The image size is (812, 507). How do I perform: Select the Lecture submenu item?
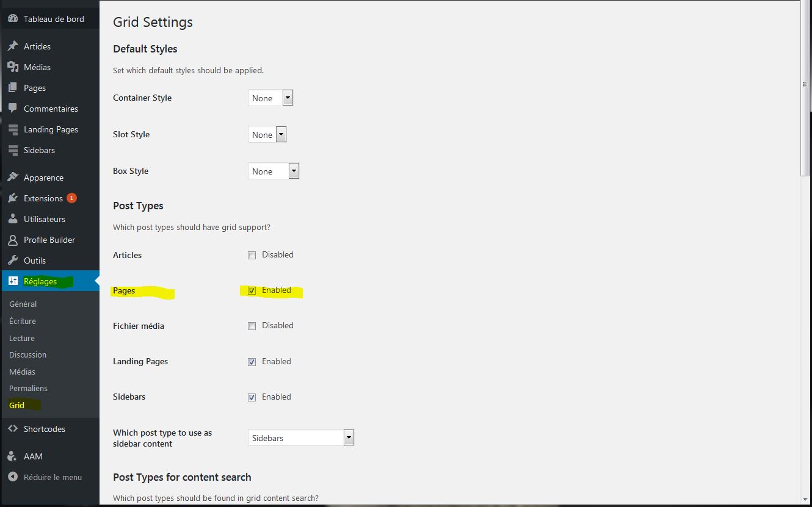(x=22, y=338)
